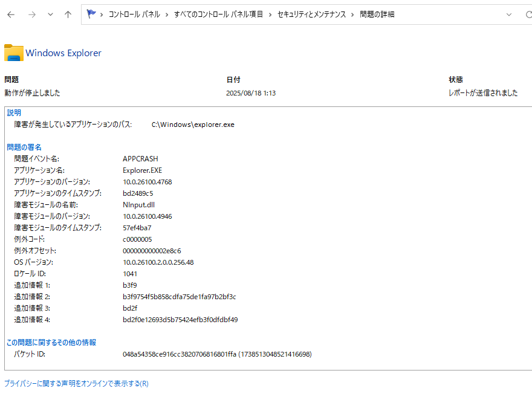The width and height of the screenshot is (532, 411).
Task: Open すべてのコントロール パネル項目 breadcrumb
Action: (x=218, y=15)
